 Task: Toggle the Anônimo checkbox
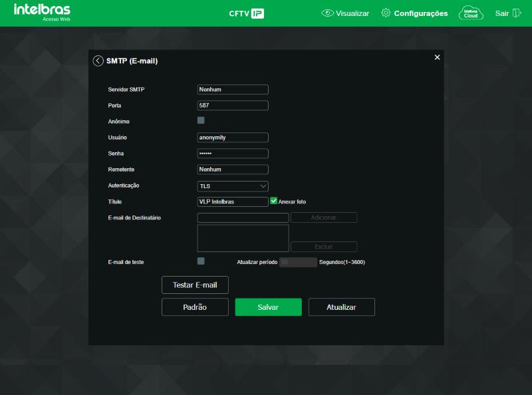201,120
